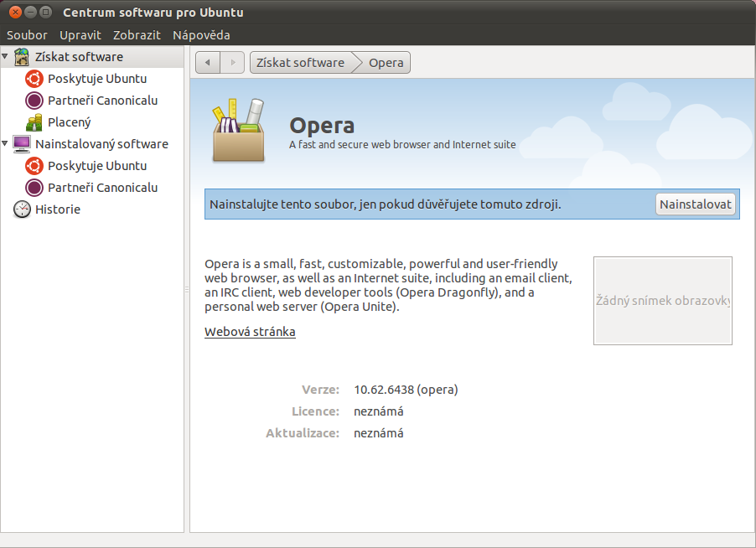Open the Webová stránka link
Viewport: 756px width, 548px height.
click(x=250, y=332)
